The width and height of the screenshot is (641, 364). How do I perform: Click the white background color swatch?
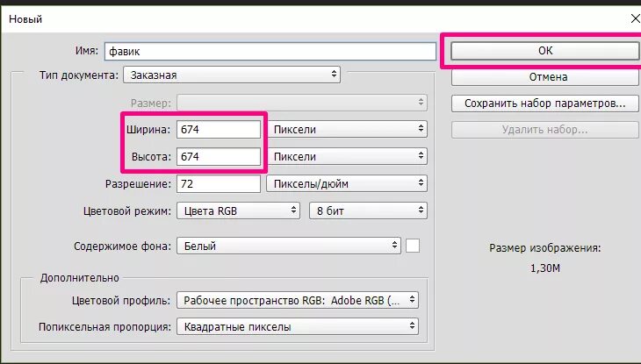413,246
